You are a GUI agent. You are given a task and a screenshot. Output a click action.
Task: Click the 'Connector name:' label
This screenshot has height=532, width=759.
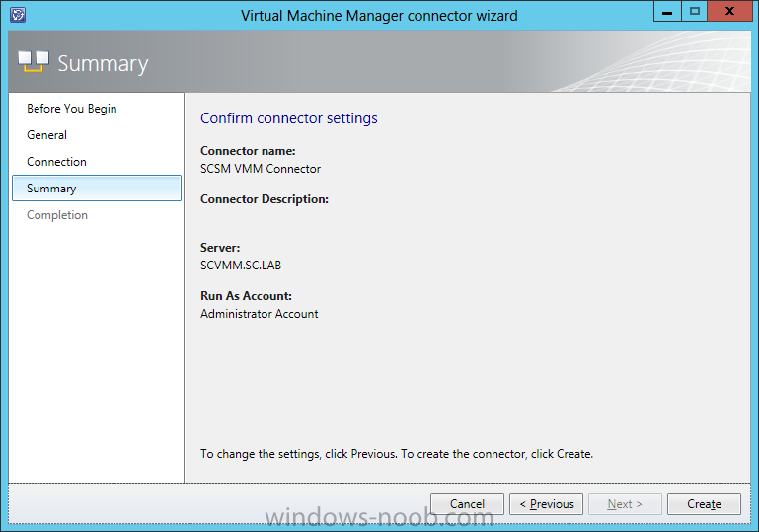coord(248,151)
